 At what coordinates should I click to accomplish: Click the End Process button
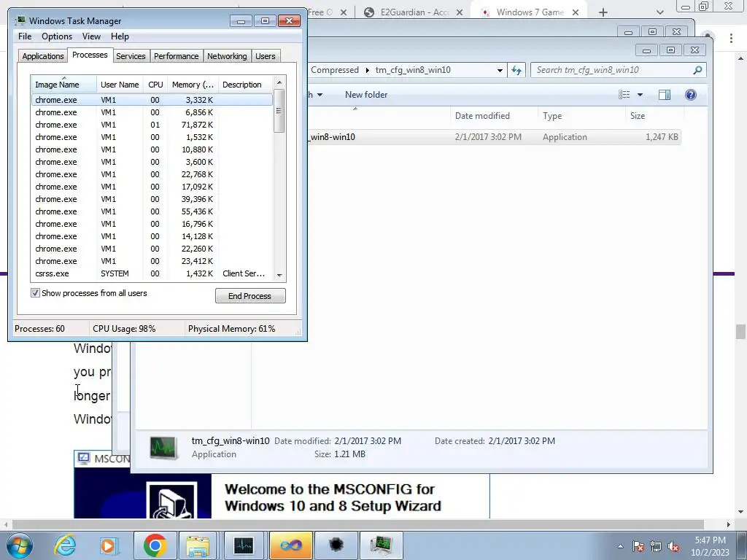(250, 296)
